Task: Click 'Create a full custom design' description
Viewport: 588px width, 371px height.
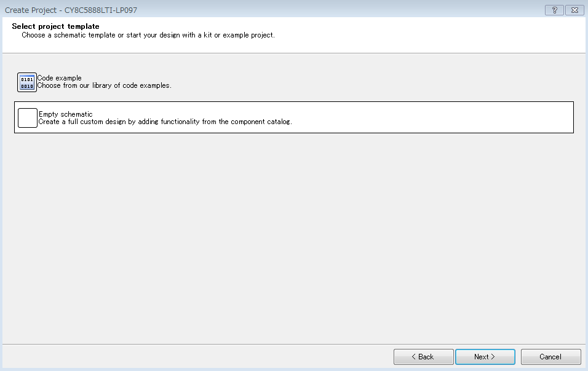Action: (x=165, y=122)
